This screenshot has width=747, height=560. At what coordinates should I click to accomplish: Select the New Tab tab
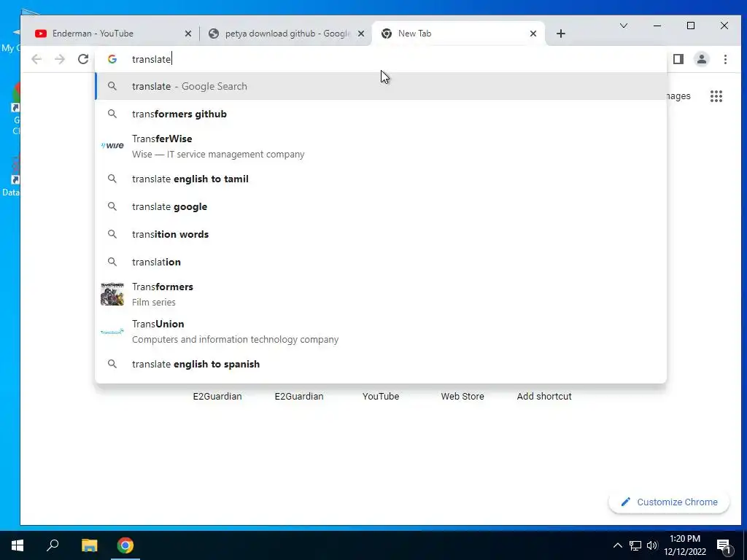(x=457, y=34)
